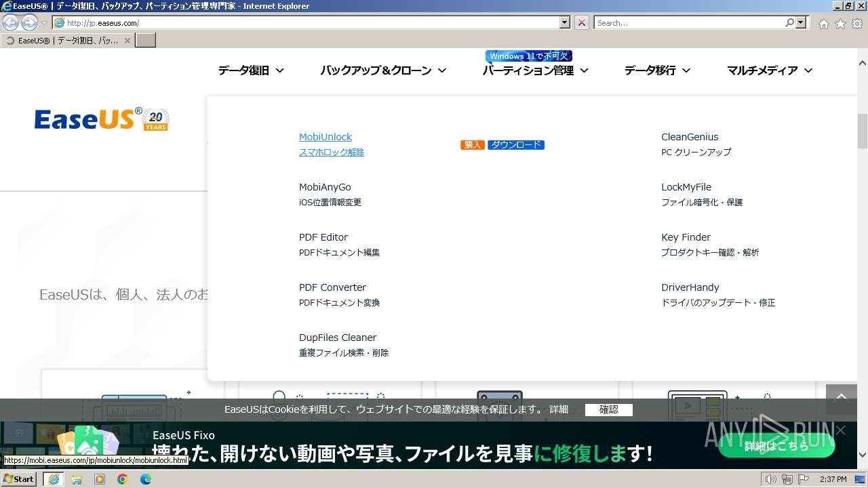Open the media player taskbar icon

(x=100, y=479)
